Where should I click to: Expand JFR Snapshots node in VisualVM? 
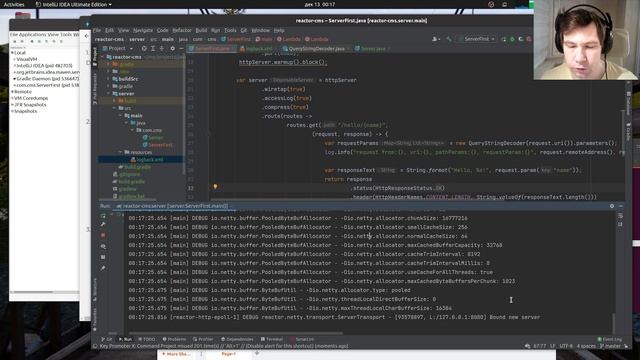[12, 104]
